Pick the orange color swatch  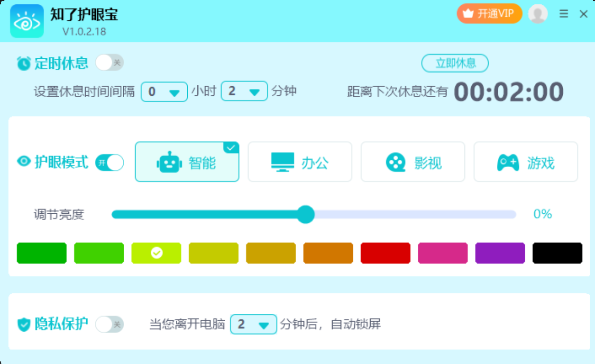[328, 253]
